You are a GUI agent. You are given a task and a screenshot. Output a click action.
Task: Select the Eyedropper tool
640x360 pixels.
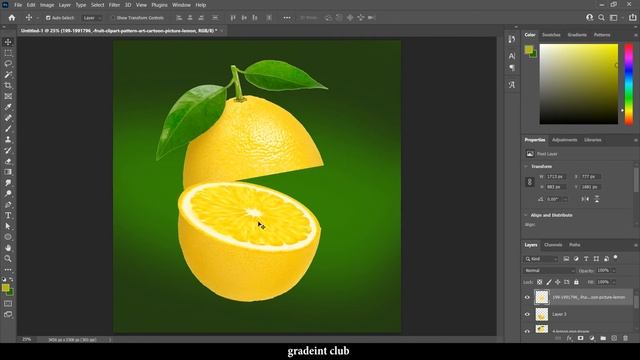8,107
